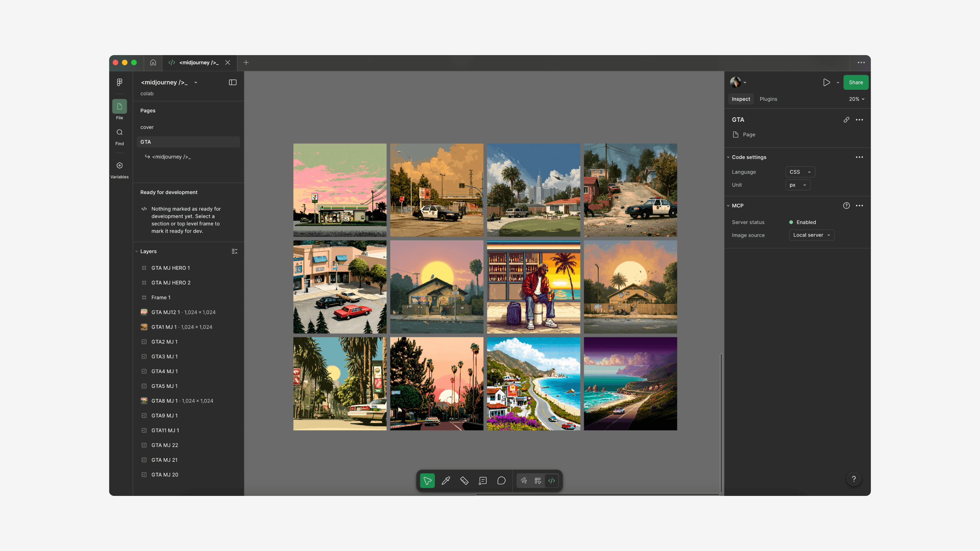Toggle the left sidebar panel visibility
980x551 pixels.
coord(232,83)
